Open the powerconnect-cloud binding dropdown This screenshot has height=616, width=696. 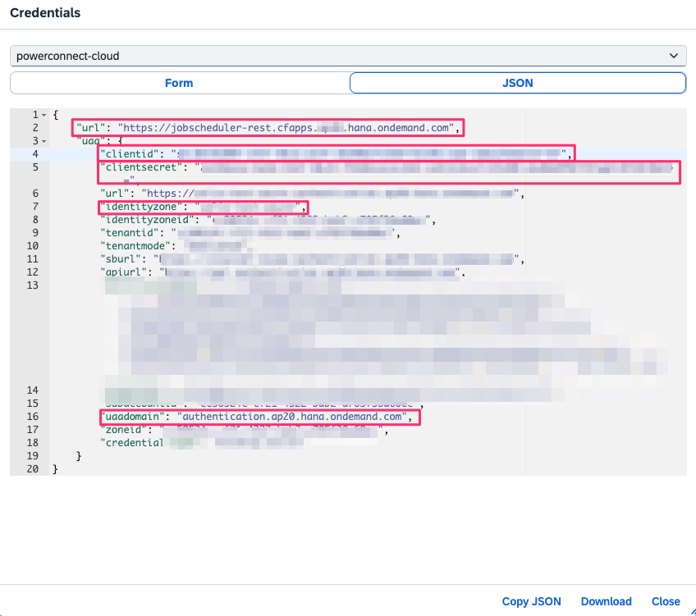point(348,56)
